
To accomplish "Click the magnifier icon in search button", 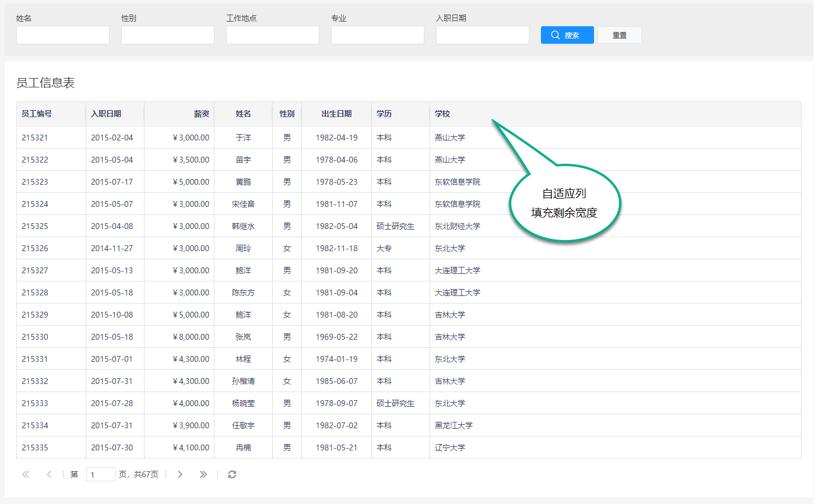I will point(556,35).
